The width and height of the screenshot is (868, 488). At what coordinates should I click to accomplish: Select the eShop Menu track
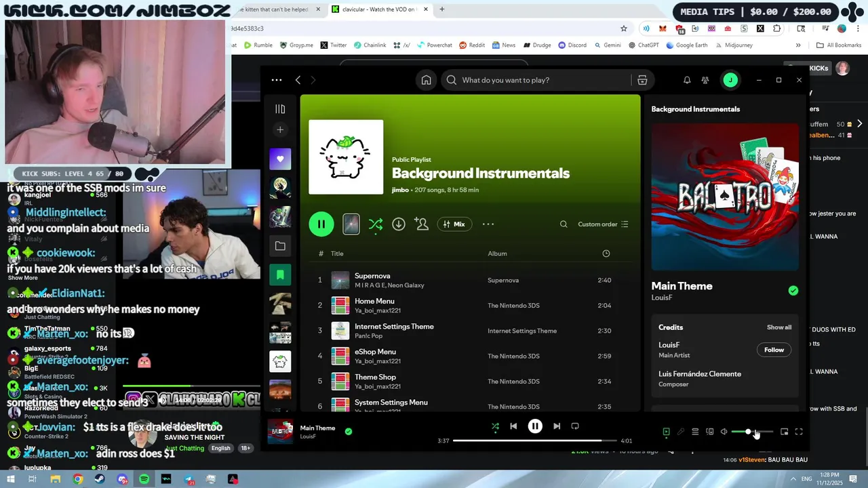tap(375, 352)
